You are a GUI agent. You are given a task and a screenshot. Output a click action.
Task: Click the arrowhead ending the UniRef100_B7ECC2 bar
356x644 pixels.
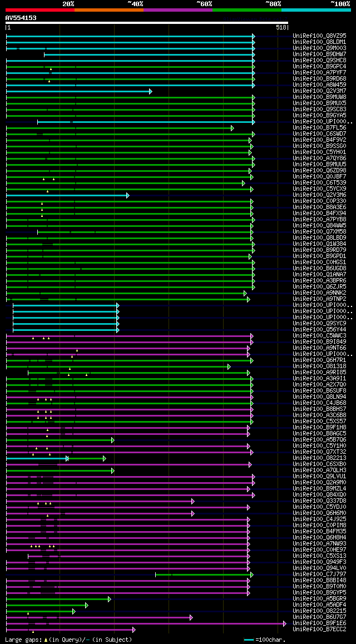point(134,630)
